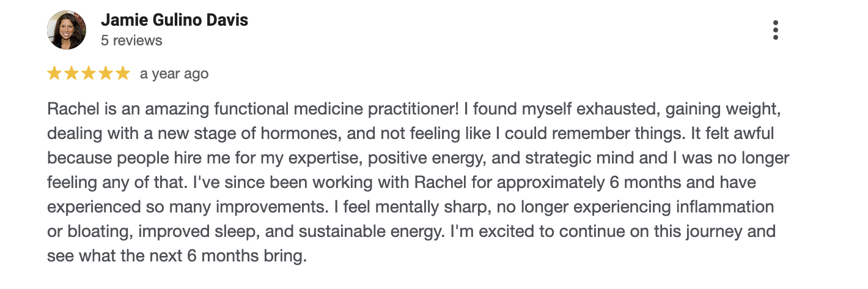Select the first gold star in the rating
Image resolution: width=868 pixels, height=289 pixels.
(54, 73)
